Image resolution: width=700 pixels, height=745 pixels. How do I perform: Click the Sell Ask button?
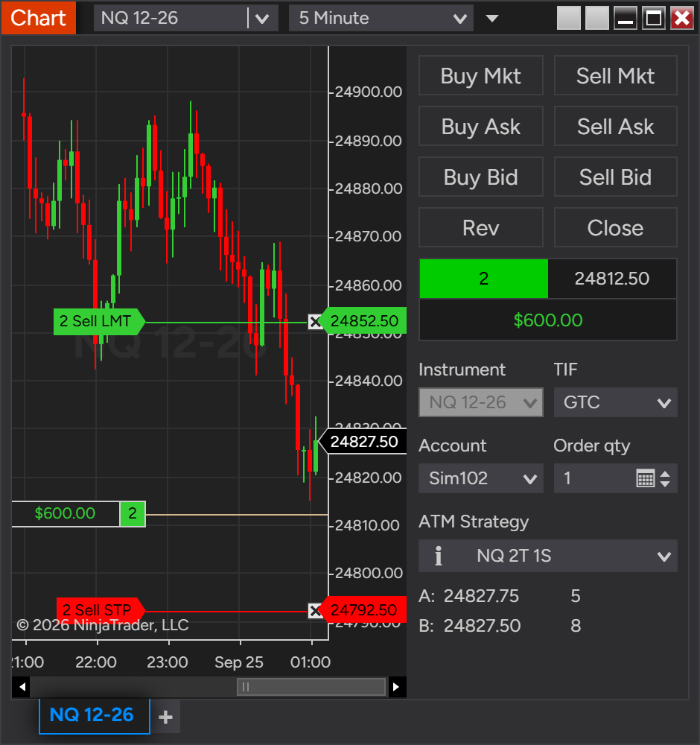(615, 127)
